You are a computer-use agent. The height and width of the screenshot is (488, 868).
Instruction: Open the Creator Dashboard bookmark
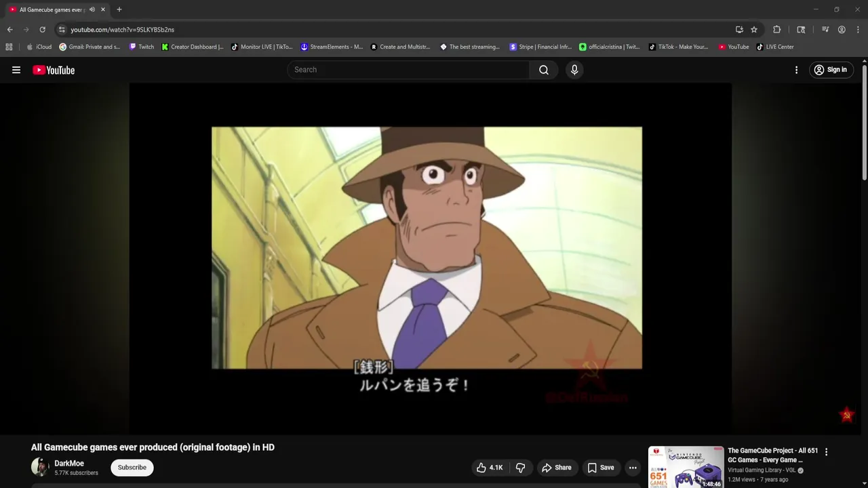[193, 47]
